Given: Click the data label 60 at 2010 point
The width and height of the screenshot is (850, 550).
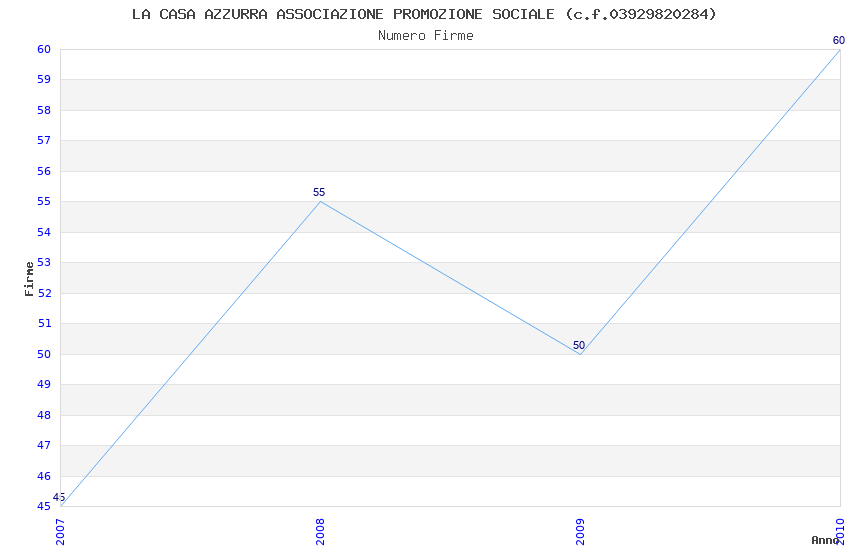Looking at the screenshot, I should click(839, 40).
